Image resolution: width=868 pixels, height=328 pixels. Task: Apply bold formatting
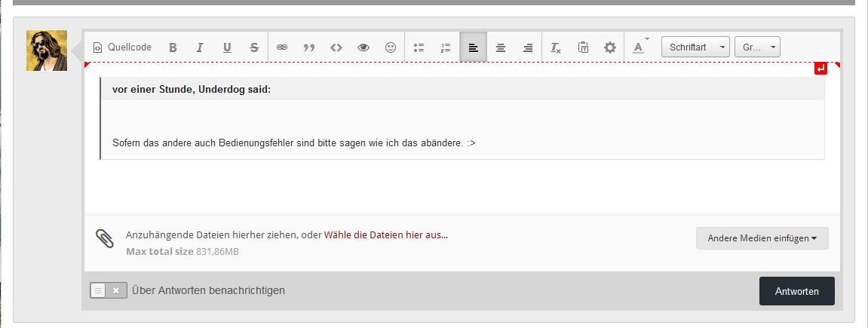(173, 48)
